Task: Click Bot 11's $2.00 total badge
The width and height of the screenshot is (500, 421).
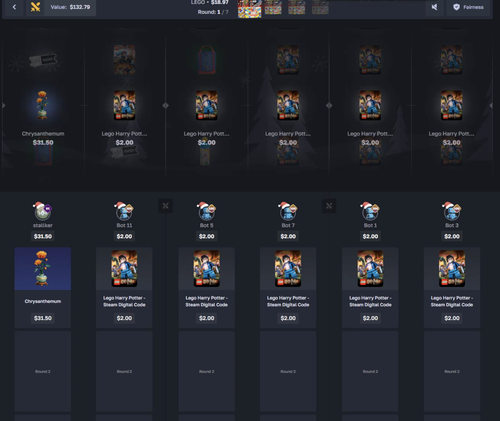Action: click(x=124, y=236)
